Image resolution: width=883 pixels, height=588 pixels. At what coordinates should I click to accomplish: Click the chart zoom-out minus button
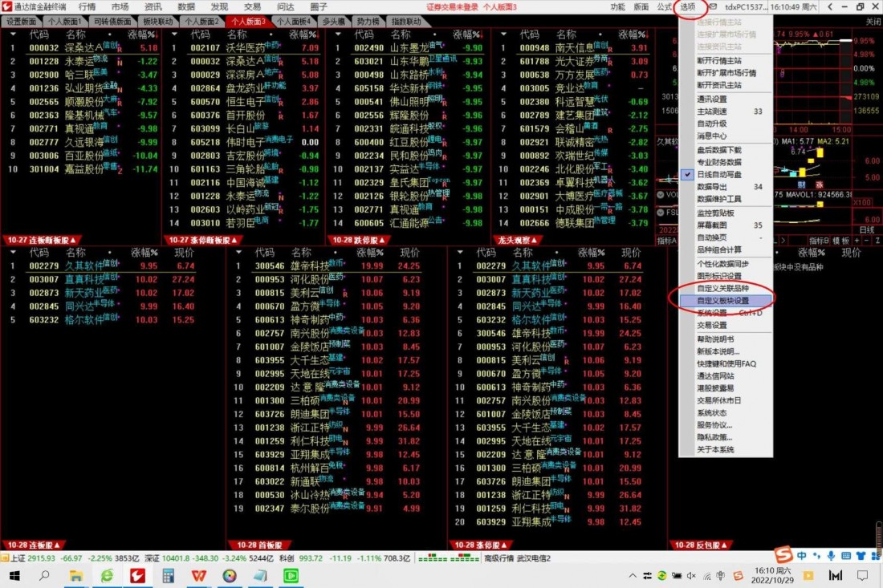click(867, 241)
